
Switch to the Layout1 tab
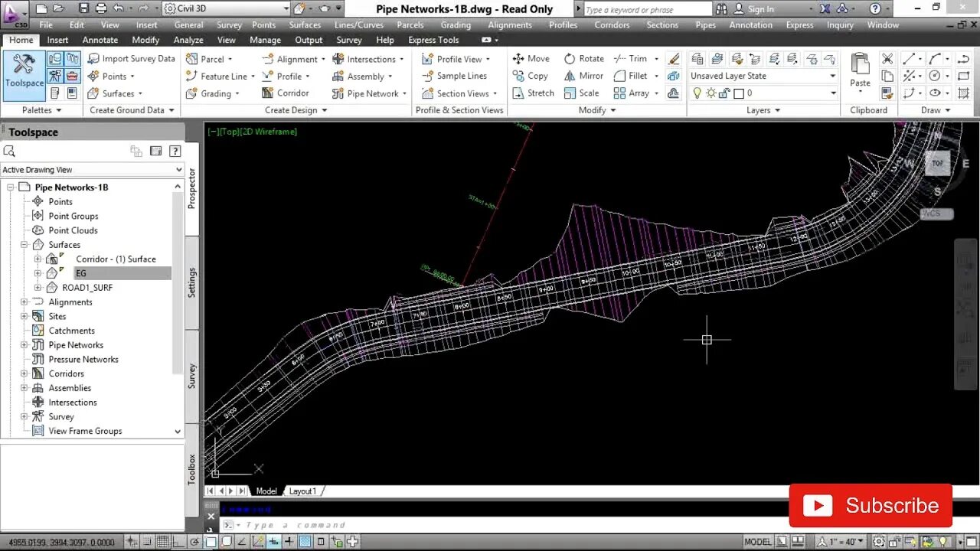pyautogui.click(x=302, y=491)
